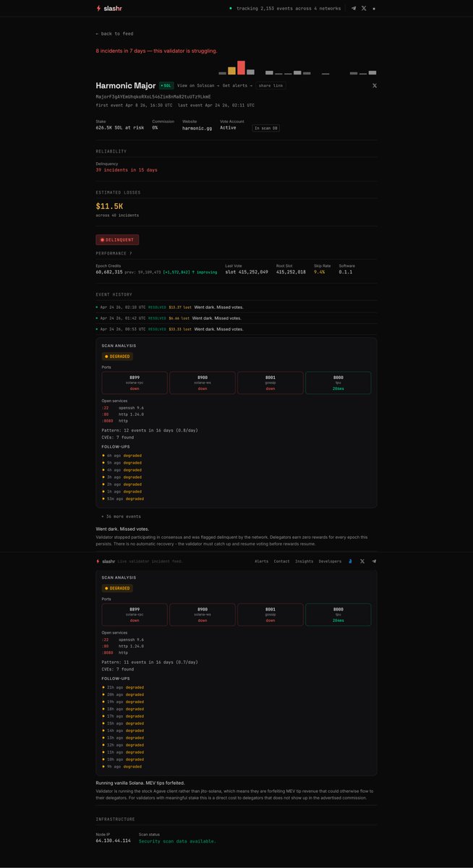Click Security scan data available status
473x868 pixels.
(177, 841)
